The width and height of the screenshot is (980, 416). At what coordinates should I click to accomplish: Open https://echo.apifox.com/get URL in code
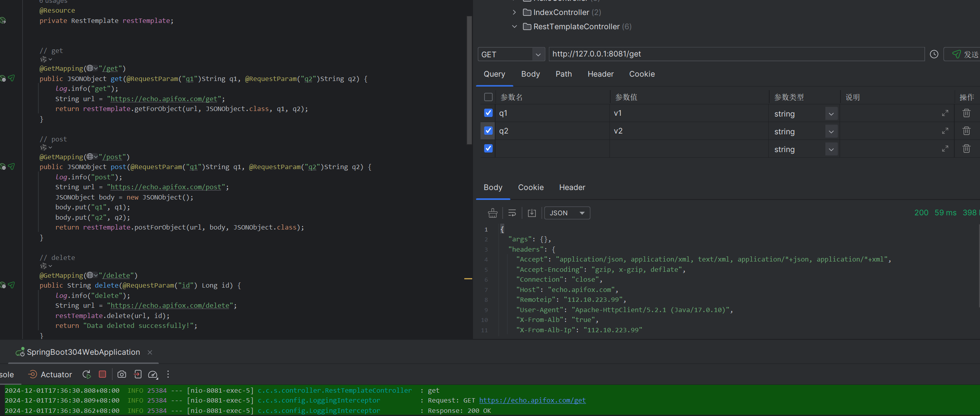164,99
